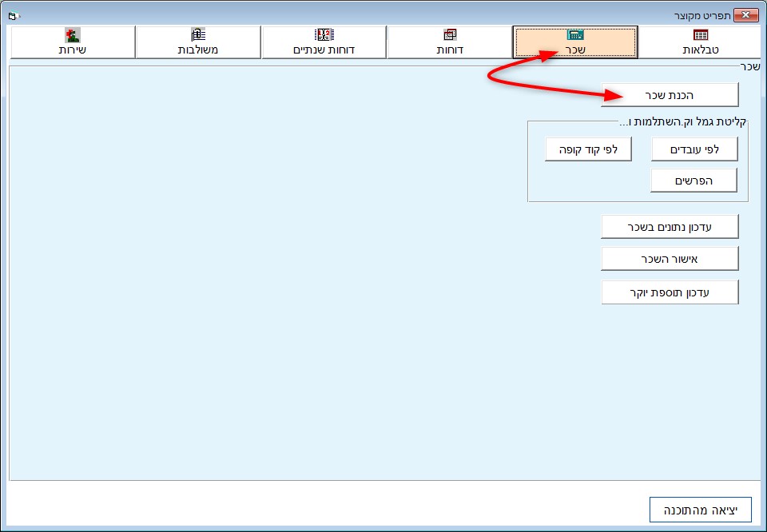Switch to the דוחות tab
This screenshot has width=767, height=532.
click(x=450, y=42)
